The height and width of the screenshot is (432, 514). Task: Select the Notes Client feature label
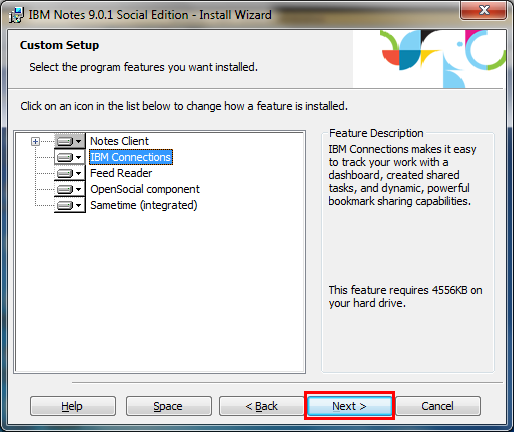coord(119,141)
